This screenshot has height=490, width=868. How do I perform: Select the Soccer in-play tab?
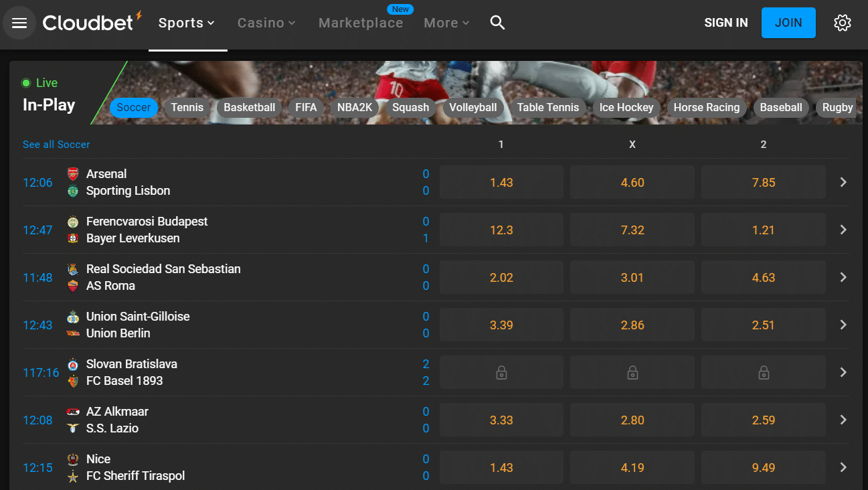(134, 107)
